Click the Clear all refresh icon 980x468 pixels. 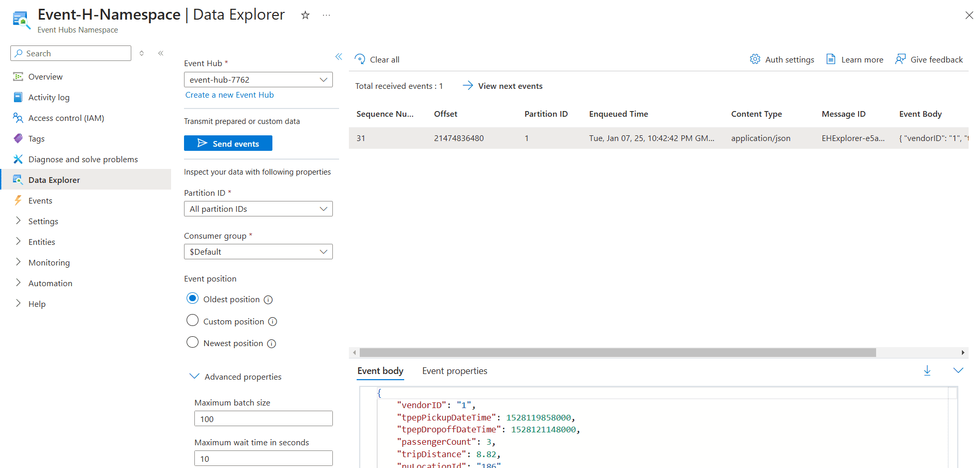click(x=360, y=59)
